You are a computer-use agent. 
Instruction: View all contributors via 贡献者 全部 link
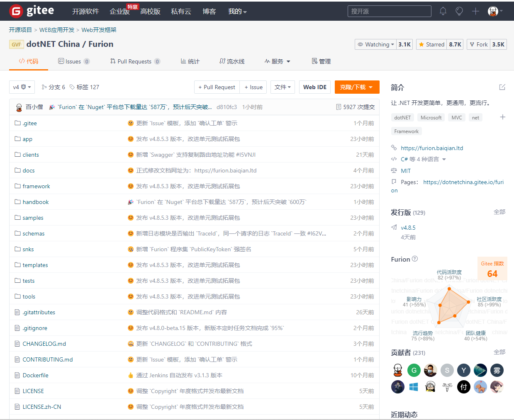coord(499,352)
